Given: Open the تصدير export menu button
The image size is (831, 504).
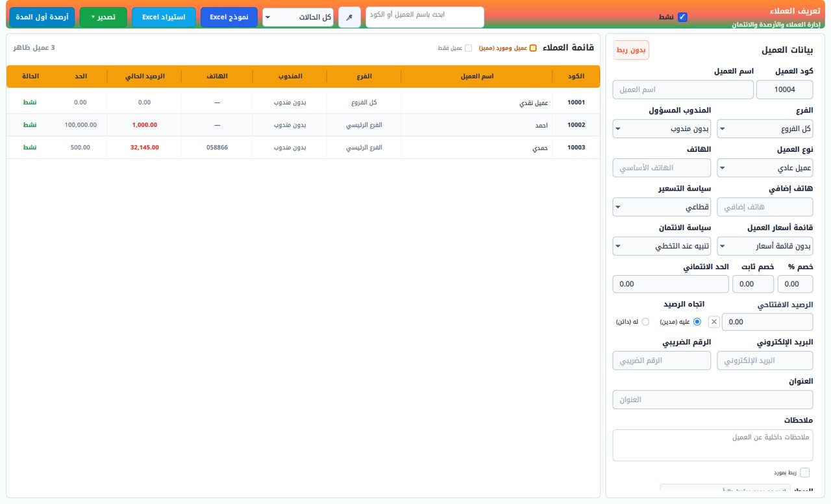Looking at the screenshot, I should [103, 17].
